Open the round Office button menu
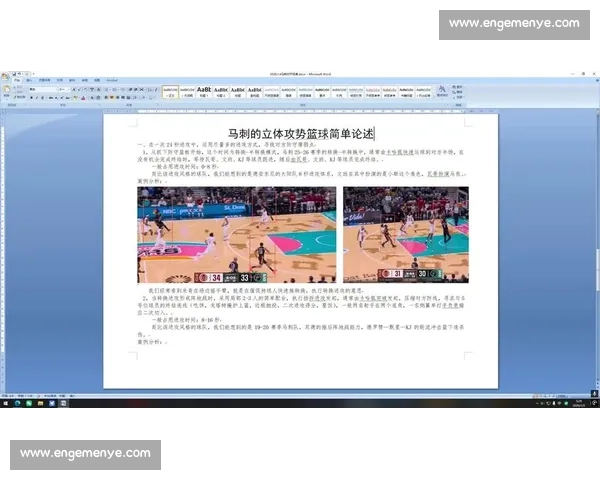Image resolution: width=600 pixels, height=480 pixels. (5, 76)
